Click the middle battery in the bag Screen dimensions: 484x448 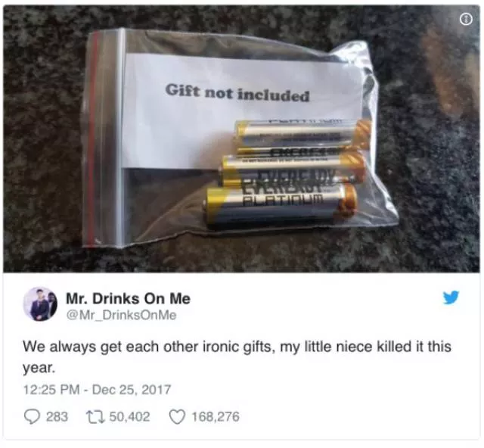point(292,169)
